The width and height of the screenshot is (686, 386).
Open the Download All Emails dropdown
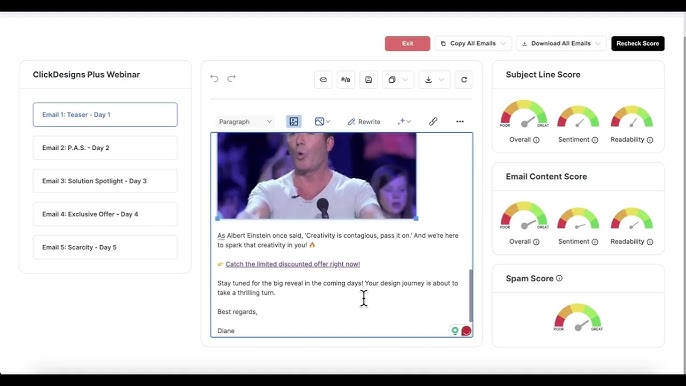[561, 43]
